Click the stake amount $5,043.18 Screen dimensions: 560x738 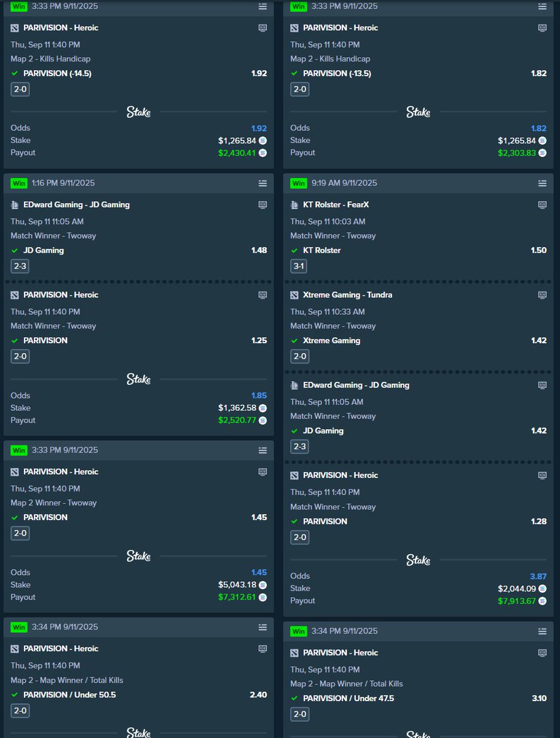pyautogui.click(x=237, y=585)
